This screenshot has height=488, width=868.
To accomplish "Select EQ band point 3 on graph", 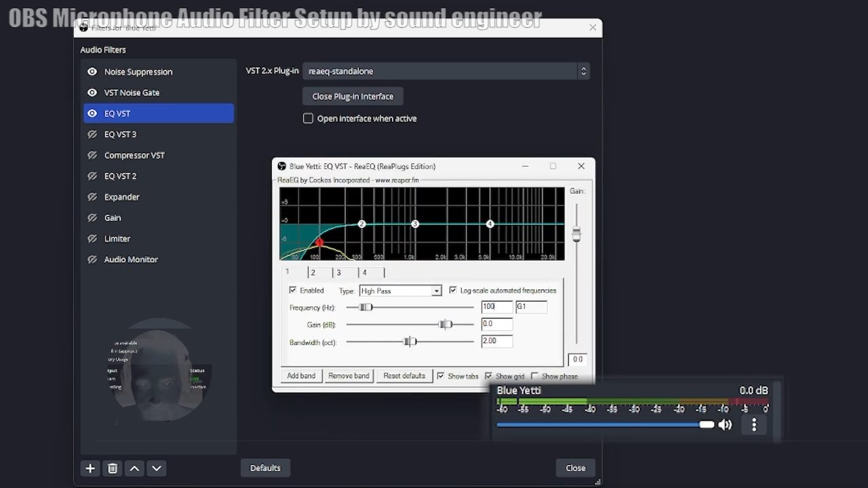I will [x=415, y=224].
